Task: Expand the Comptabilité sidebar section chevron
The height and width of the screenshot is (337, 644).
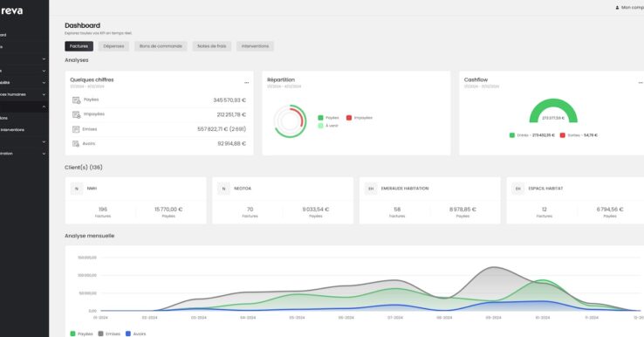Action: coord(44,83)
